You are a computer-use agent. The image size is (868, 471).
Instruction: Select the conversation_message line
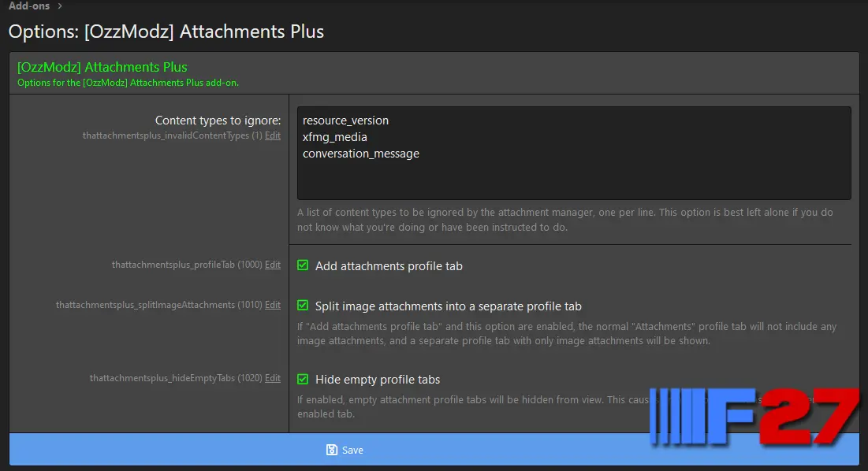[x=361, y=154]
